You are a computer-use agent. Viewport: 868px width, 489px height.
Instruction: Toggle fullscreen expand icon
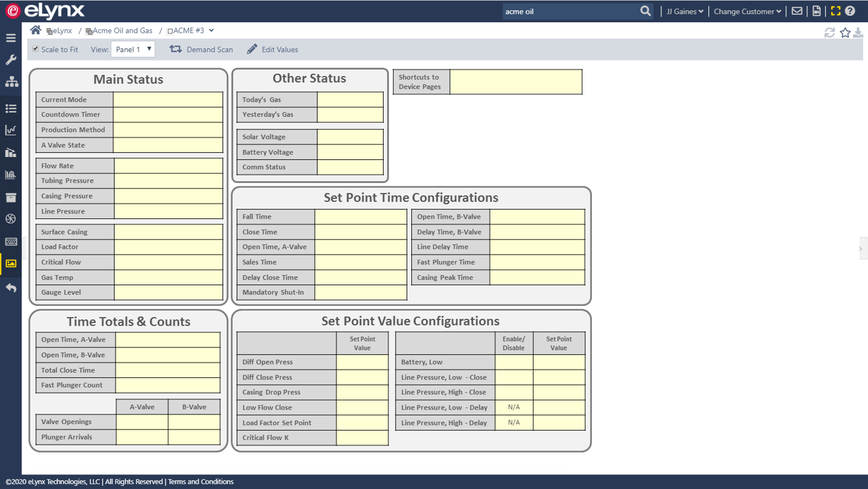[836, 11]
